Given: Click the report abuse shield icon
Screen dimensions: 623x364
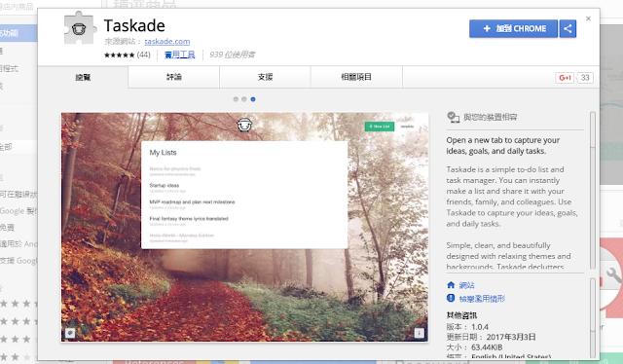Looking at the screenshot, I should click(x=451, y=298).
